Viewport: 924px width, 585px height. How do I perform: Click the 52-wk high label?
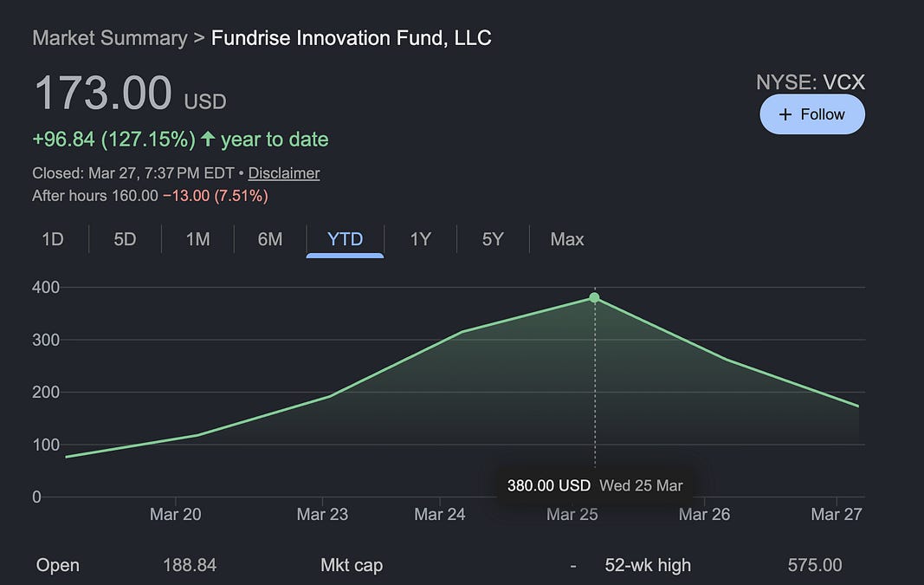pyautogui.click(x=648, y=565)
